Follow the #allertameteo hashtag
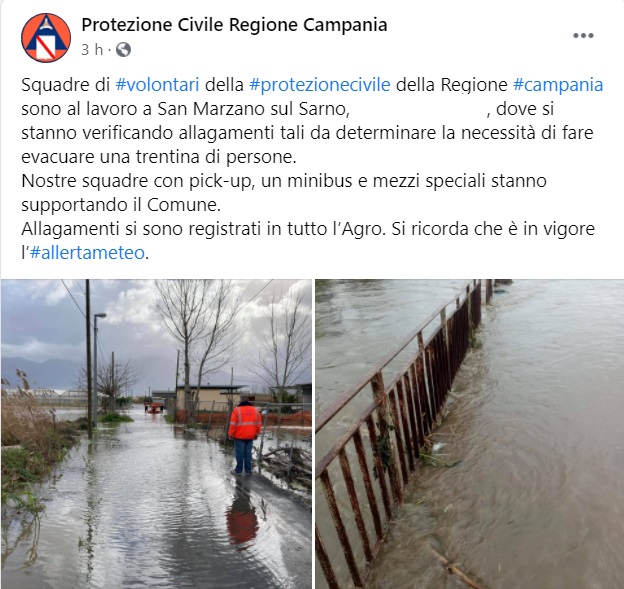This screenshot has height=589, width=624. [87, 253]
